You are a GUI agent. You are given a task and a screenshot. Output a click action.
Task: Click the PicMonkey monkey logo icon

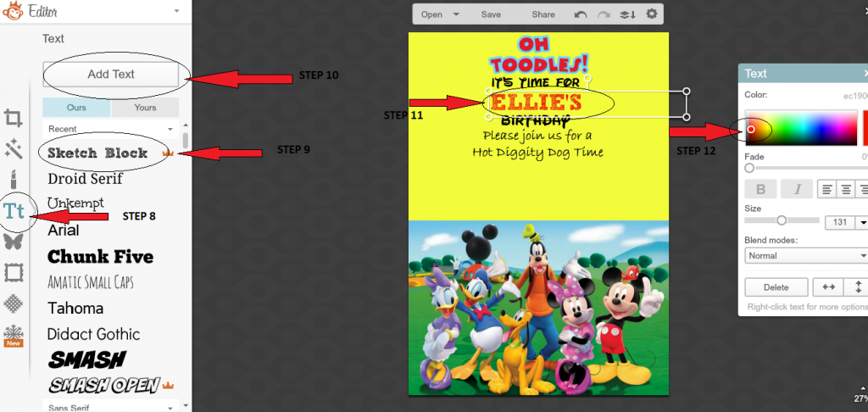coord(12,10)
